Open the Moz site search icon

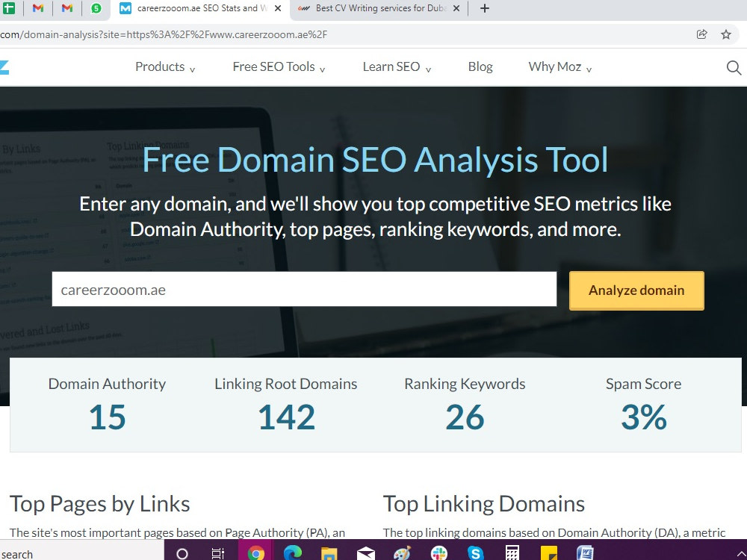tap(734, 68)
